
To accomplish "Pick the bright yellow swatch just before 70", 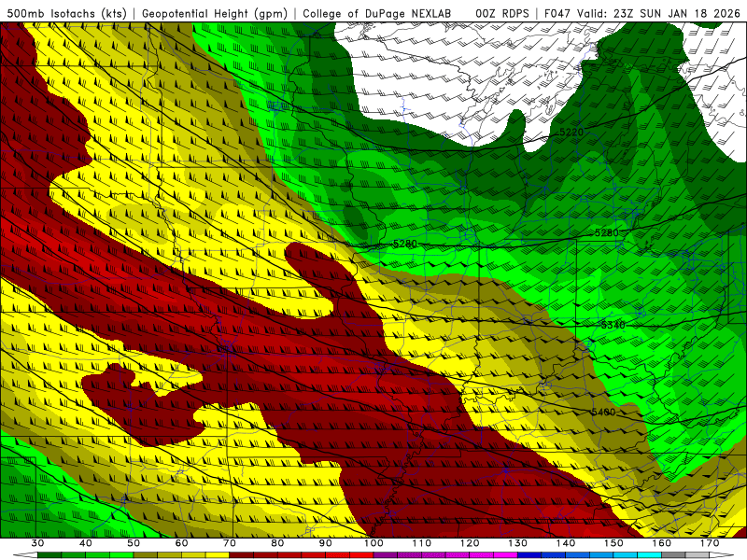I will pyautogui.click(x=218, y=555).
